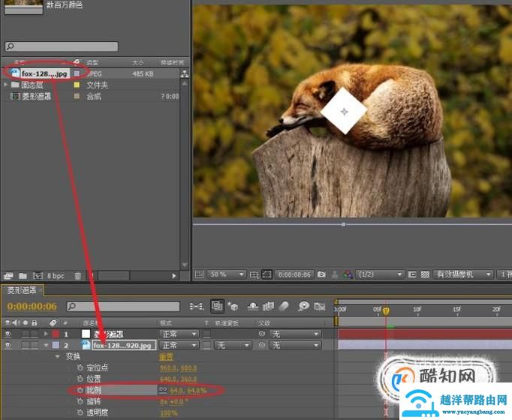Click the label color swatch of the fox jpg item
The width and height of the screenshot is (512, 420).
coord(77,73)
